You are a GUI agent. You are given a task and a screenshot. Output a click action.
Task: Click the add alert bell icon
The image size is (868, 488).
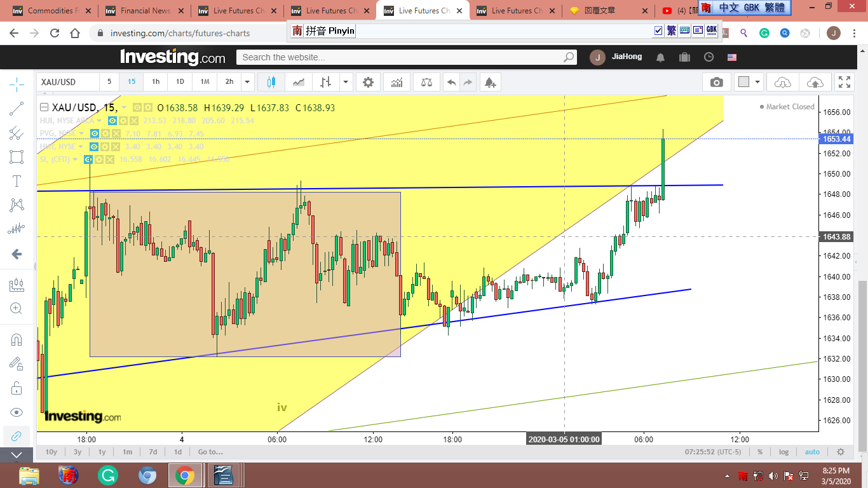(489, 82)
